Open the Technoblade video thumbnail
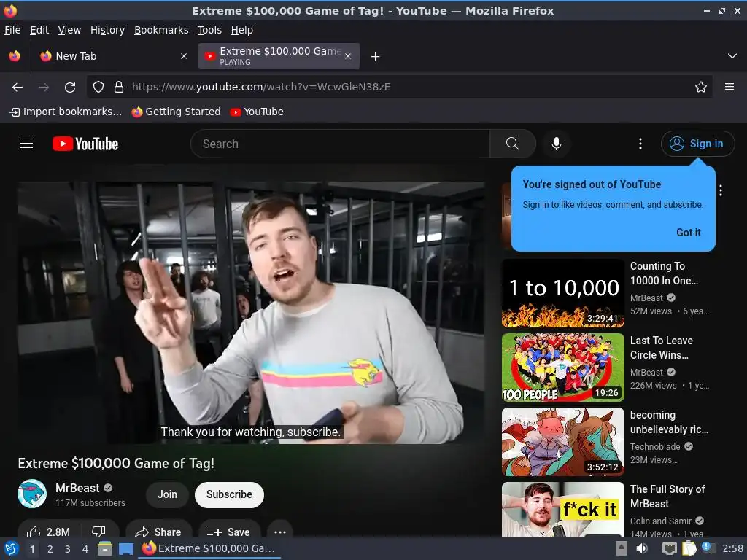747x560 pixels. click(562, 442)
